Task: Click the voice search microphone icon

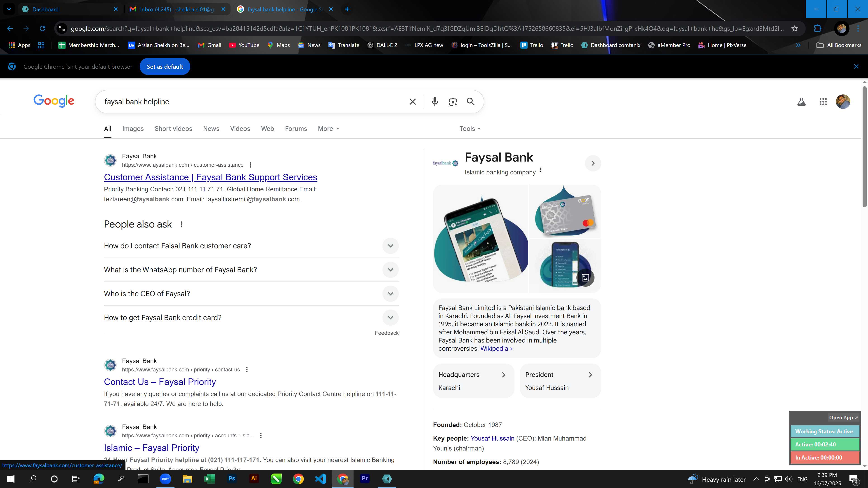Action: pos(435,102)
